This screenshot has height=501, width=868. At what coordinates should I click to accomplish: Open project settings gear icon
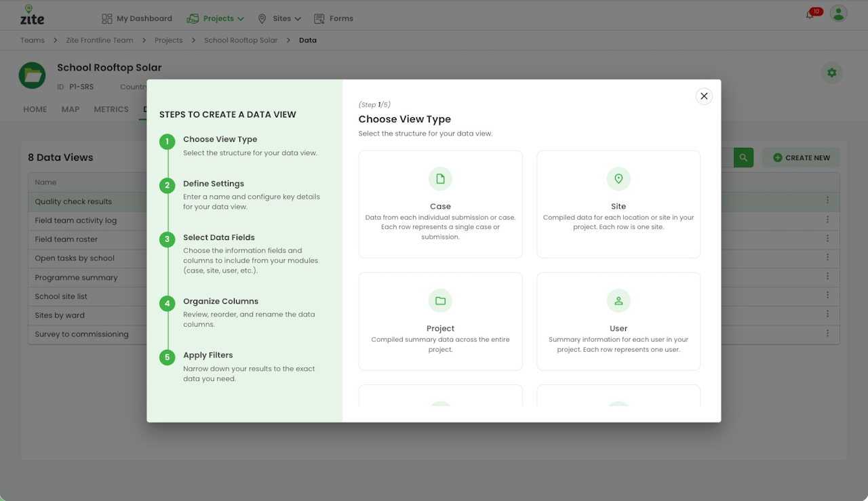point(832,73)
